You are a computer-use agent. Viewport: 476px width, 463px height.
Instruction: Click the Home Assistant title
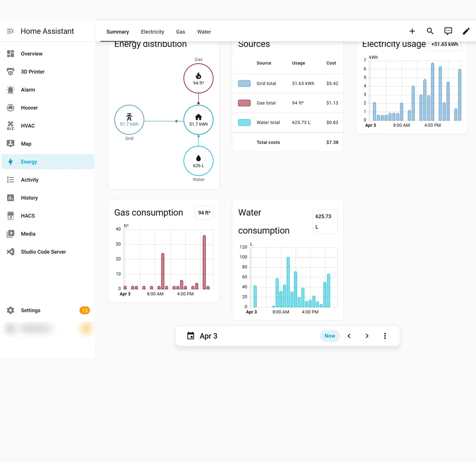pyautogui.click(x=47, y=31)
